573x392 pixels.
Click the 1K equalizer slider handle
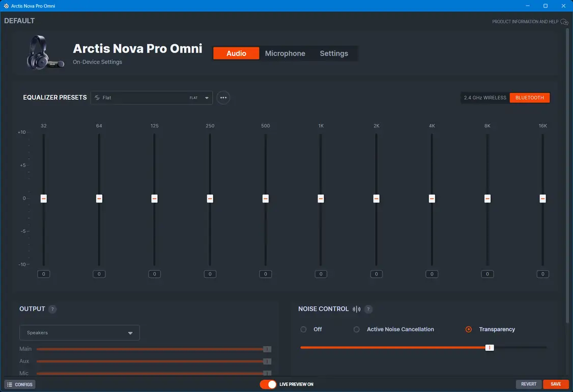321,199
